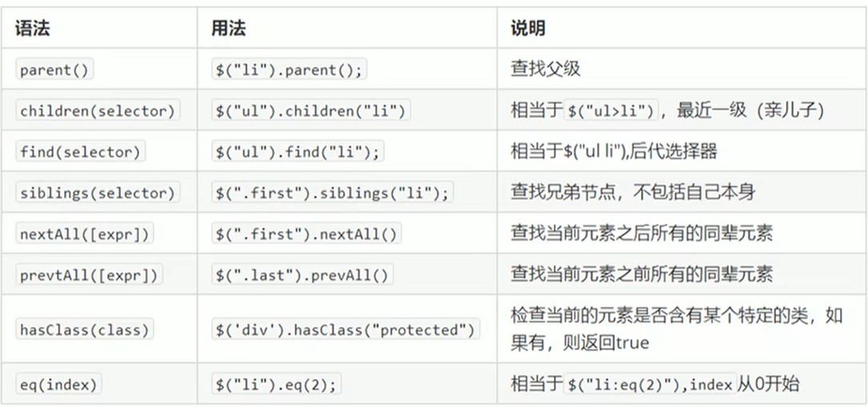Click the eq(index) syntax code
The width and height of the screenshot is (868, 407).
58,385
